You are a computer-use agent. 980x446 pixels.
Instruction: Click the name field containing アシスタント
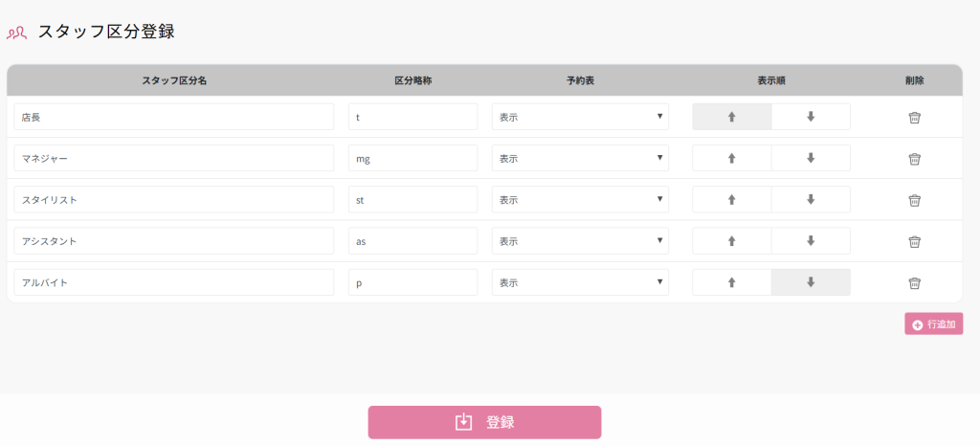point(174,241)
